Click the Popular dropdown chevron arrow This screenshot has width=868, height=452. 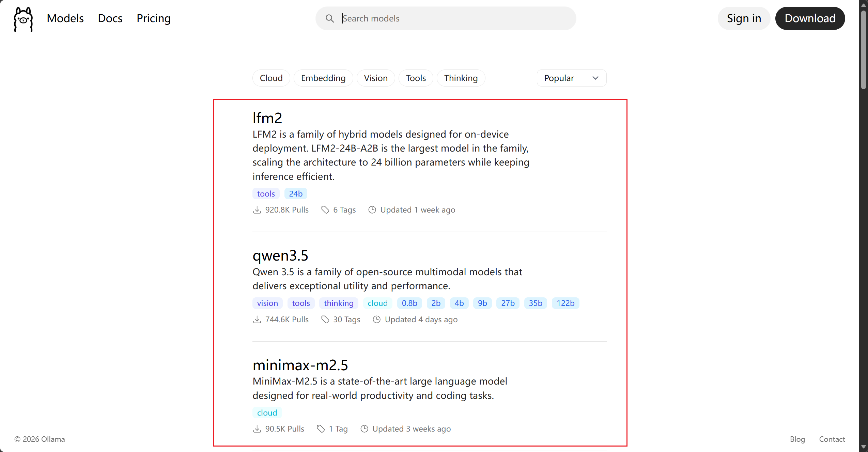[x=595, y=78]
